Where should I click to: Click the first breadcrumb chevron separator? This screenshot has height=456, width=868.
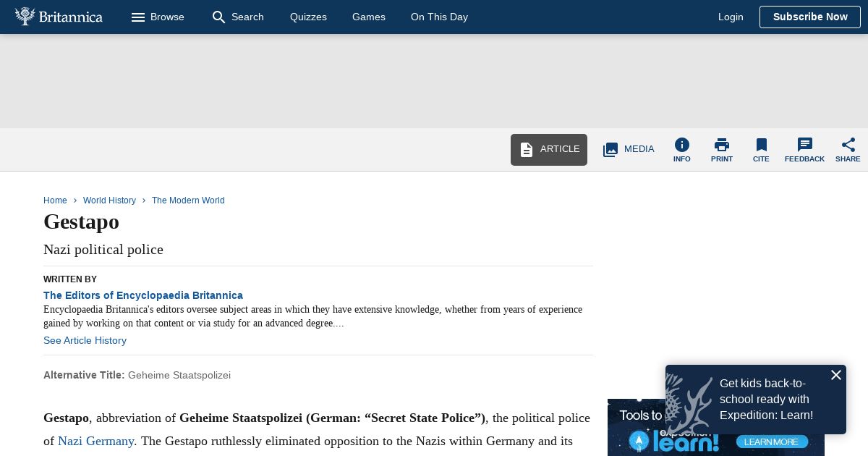click(x=75, y=200)
